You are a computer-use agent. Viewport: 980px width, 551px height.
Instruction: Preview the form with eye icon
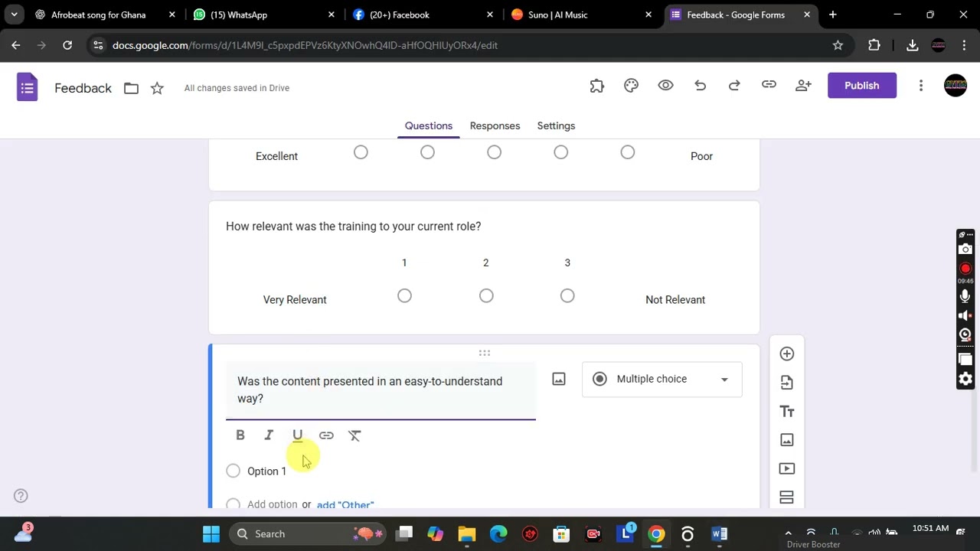tap(665, 86)
